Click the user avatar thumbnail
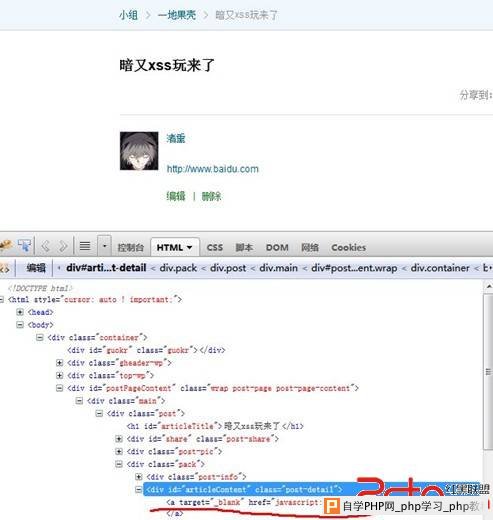The height and width of the screenshot is (520, 493). [x=139, y=151]
